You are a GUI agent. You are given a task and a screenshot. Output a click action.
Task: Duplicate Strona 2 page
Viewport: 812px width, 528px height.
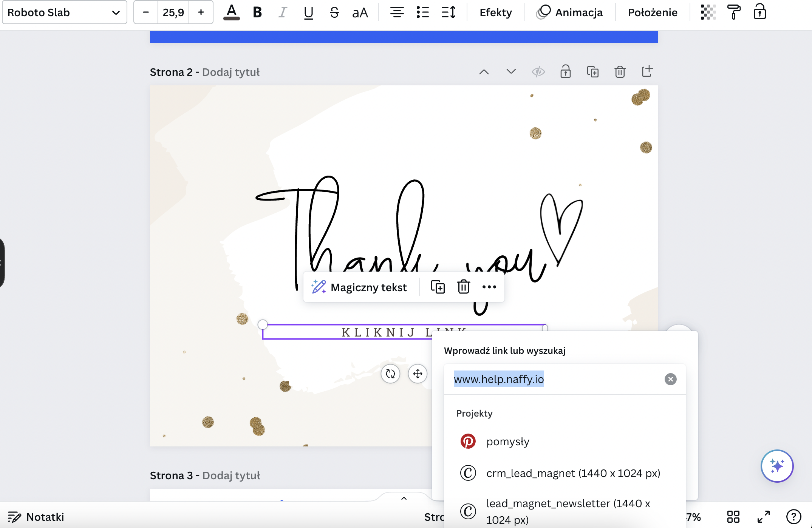coord(593,72)
